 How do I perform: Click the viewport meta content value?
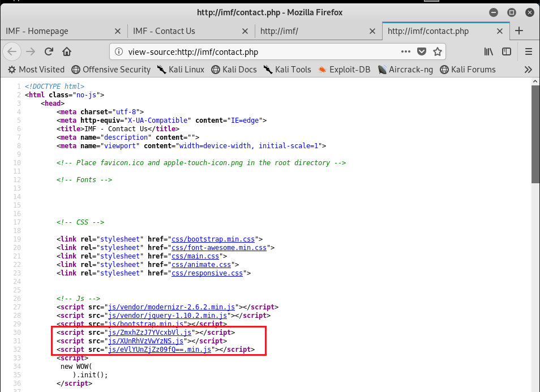(x=248, y=146)
